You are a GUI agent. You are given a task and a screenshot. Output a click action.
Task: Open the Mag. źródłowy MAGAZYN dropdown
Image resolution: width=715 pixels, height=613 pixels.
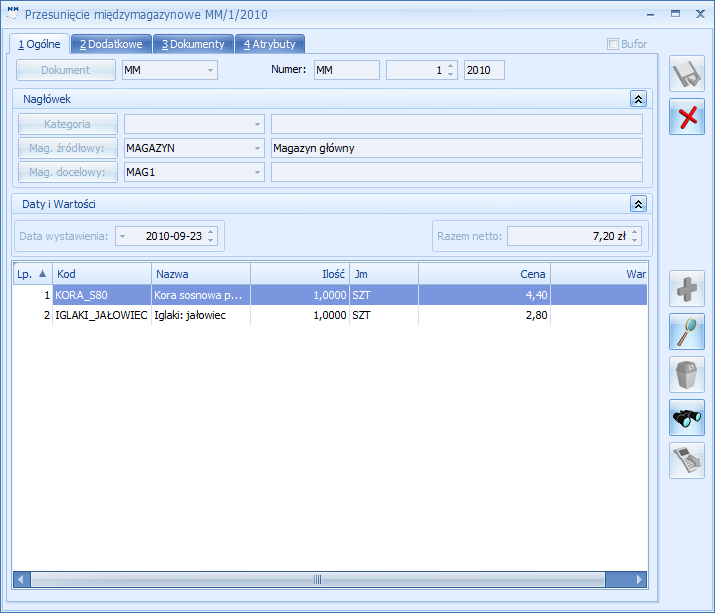pos(257,148)
